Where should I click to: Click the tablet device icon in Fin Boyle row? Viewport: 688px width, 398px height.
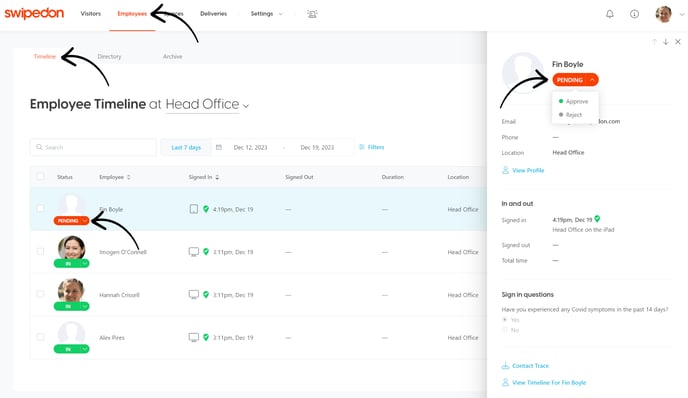click(x=194, y=209)
